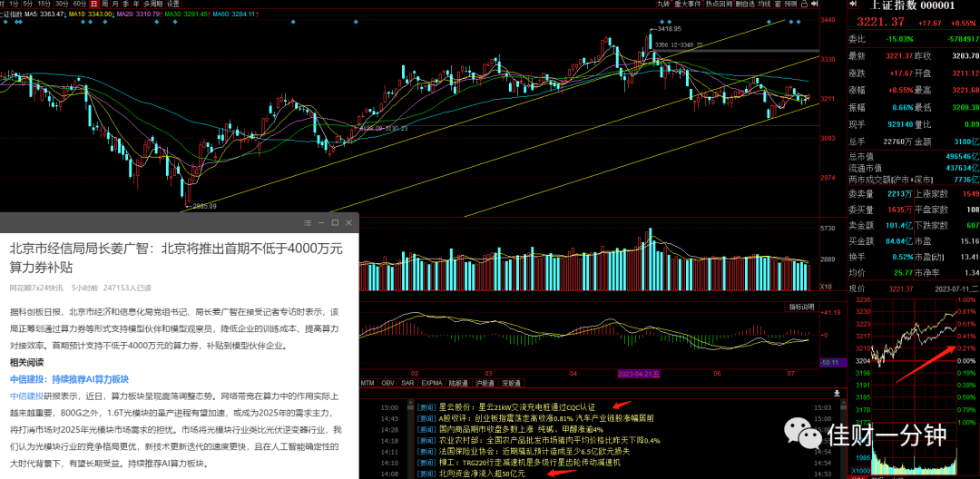Toggle the 均线 moving-average lines
This screenshot has height=479, width=980.
(764, 4)
